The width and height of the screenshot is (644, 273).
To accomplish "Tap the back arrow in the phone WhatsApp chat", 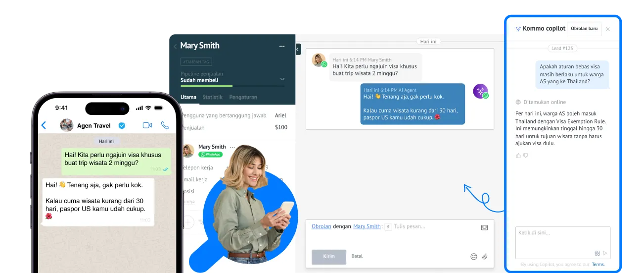I will coord(44,126).
